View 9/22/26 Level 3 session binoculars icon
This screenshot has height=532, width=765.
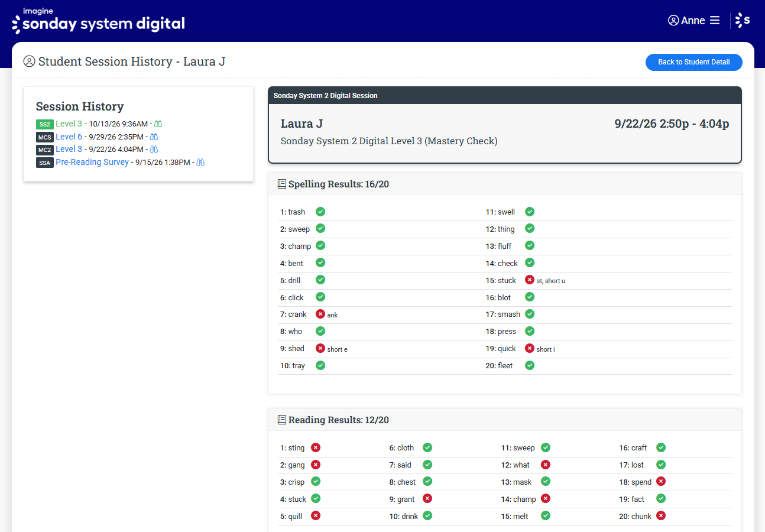click(154, 150)
